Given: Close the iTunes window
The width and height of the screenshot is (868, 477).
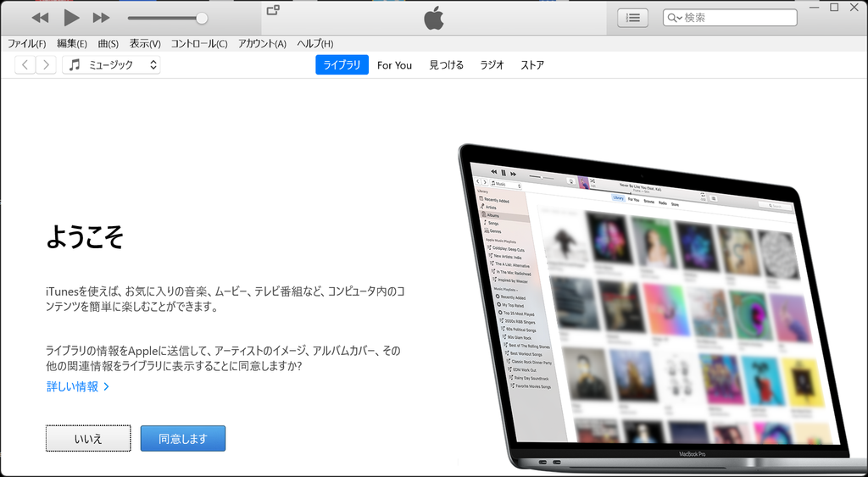Looking at the screenshot, I should tap(854, 7).
